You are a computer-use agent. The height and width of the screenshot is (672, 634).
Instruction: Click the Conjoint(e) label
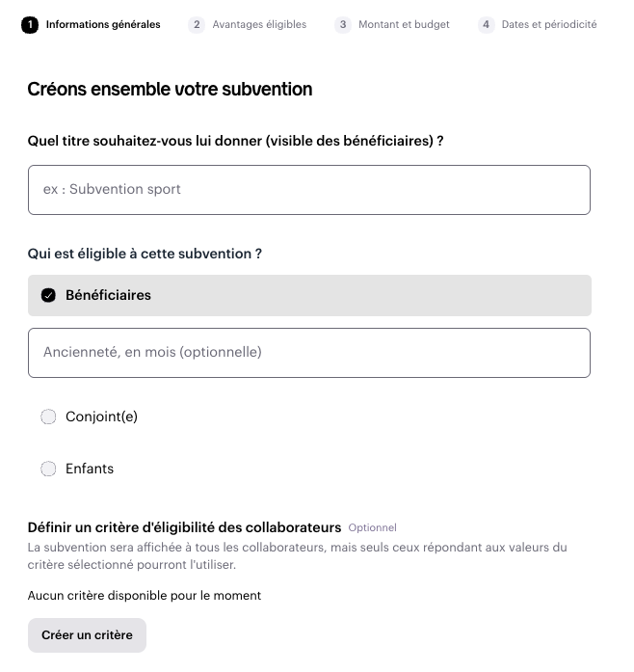(101, 417)
